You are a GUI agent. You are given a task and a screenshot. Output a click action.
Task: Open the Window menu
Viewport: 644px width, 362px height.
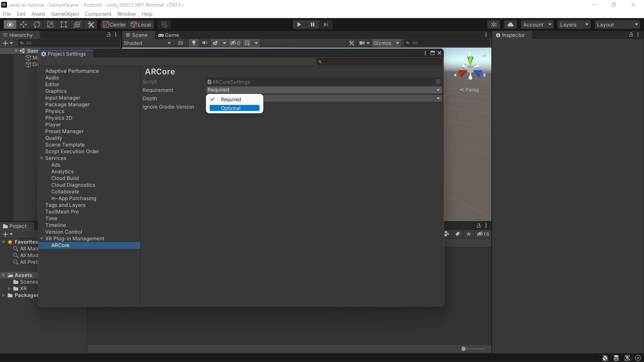point(126,14)
